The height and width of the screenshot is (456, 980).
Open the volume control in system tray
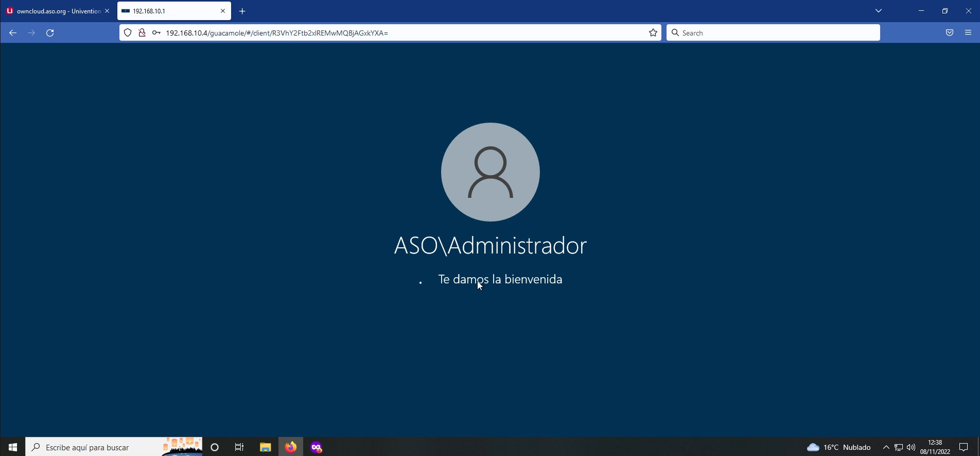[x=911, y=447]
